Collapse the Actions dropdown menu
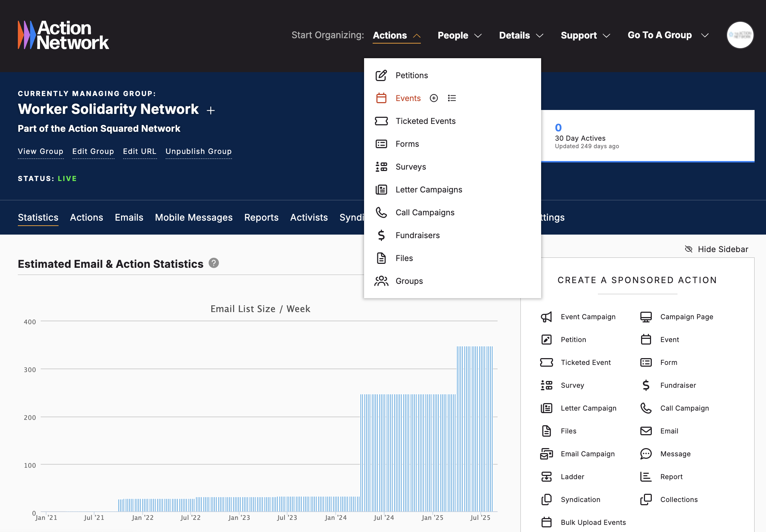The image size is (766, 532). 397,35
